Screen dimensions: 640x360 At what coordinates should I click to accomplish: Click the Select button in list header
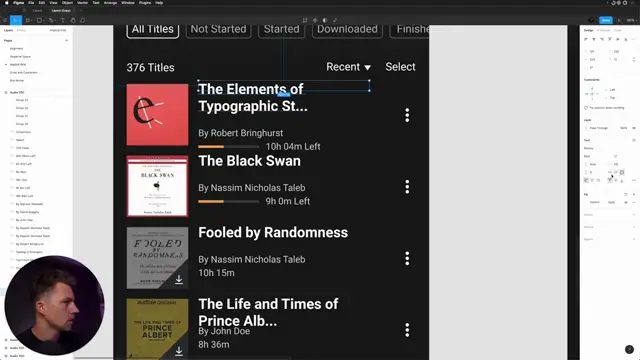click(400, 67)
